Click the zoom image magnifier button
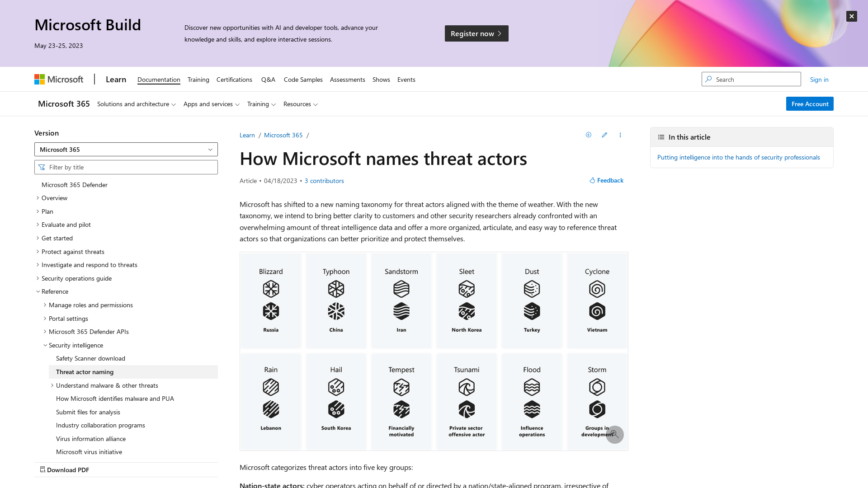 [614, 435]
